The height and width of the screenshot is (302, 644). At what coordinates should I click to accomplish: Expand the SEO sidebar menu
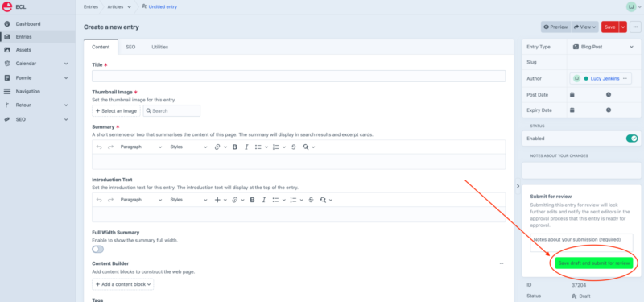pos(66,119)
